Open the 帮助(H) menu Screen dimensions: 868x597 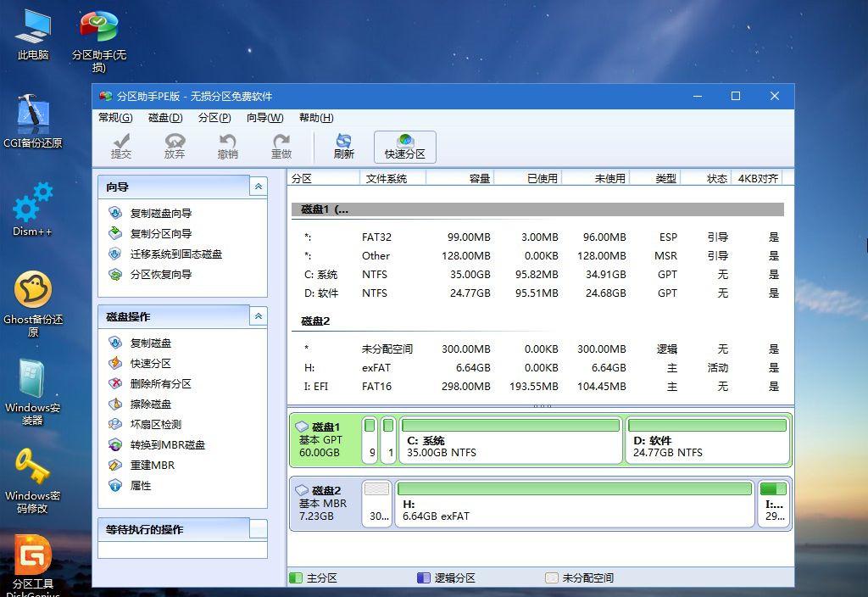tap(314, 118)
